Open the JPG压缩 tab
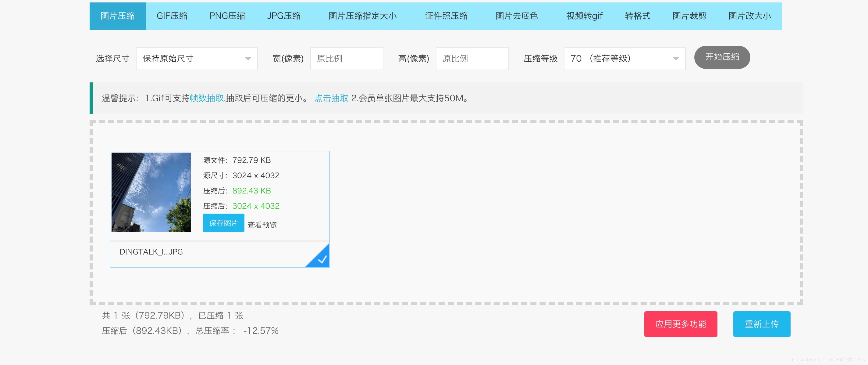Screen dimensions: 868x365 click(283, 16)
